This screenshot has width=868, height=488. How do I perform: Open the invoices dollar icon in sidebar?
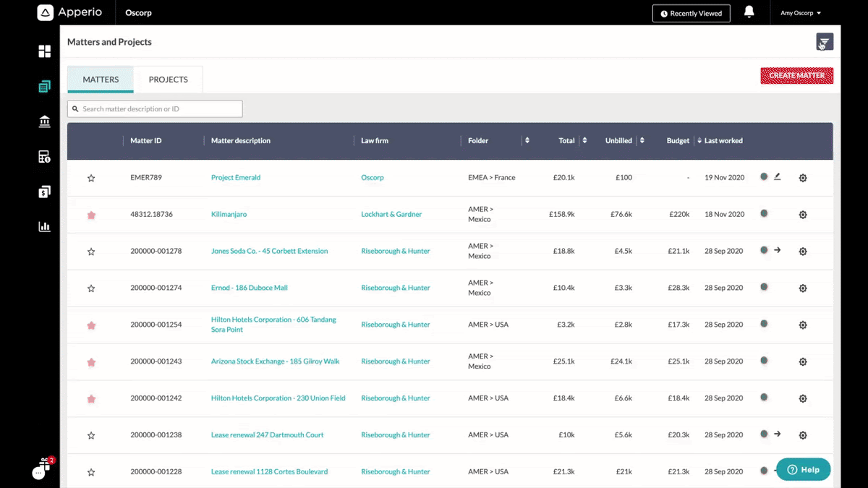click(45, 192)
